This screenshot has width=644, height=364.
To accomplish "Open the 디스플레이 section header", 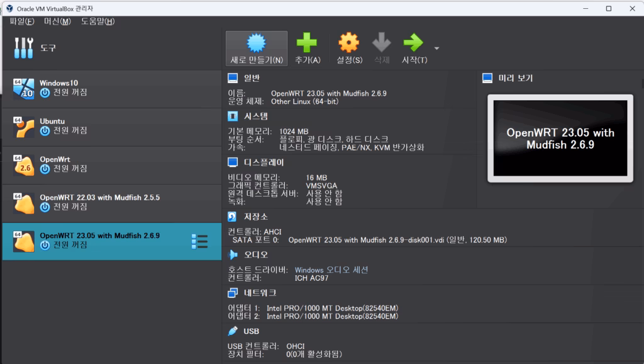I will click(x=264, y=162).
